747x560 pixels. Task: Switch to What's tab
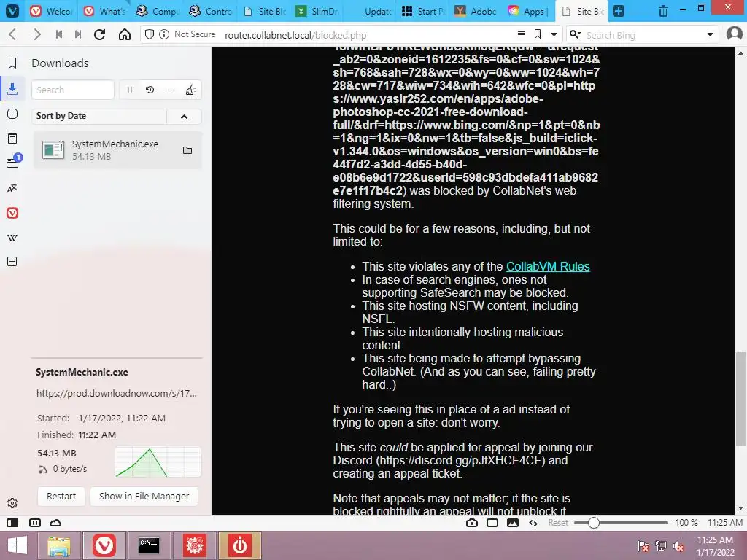click(105, 11)
